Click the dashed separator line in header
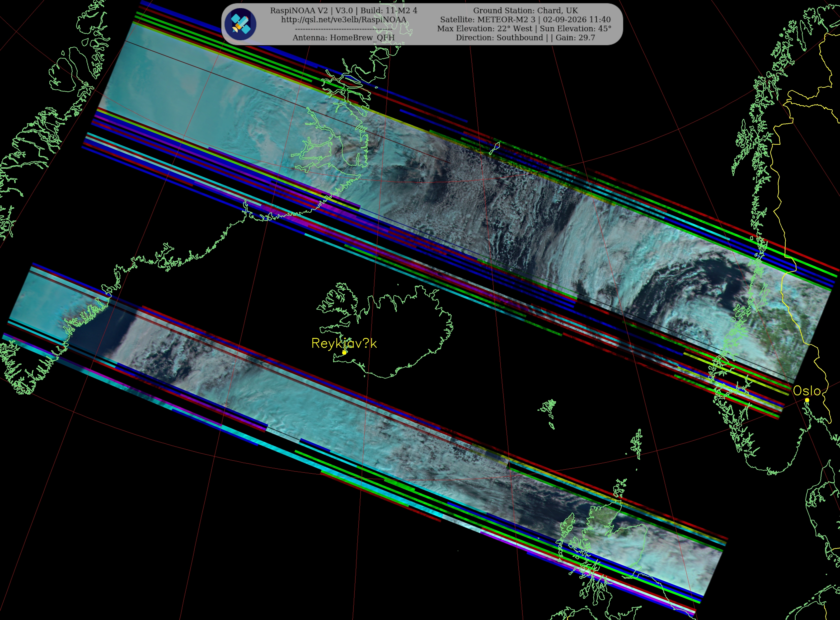The image size is (840, 620). pos(343,28)
